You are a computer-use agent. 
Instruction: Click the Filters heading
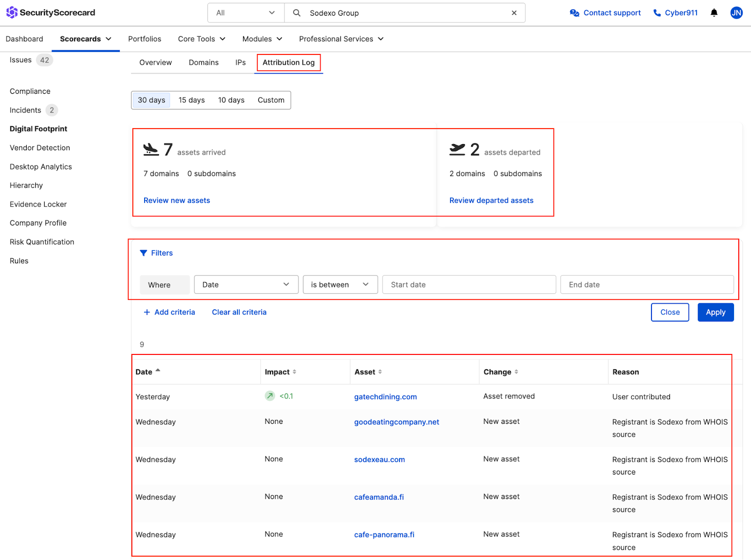pos(162,253)
